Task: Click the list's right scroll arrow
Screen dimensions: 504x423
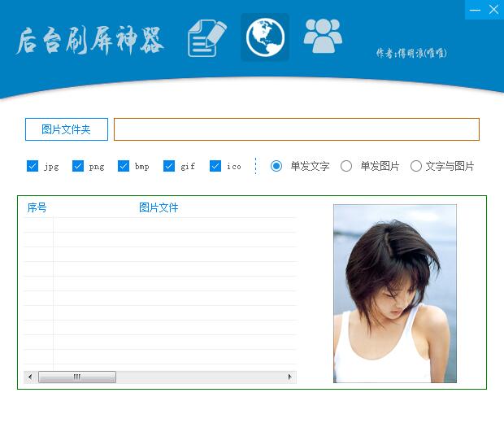Action: pyautogui.click(x=290, y=377)
